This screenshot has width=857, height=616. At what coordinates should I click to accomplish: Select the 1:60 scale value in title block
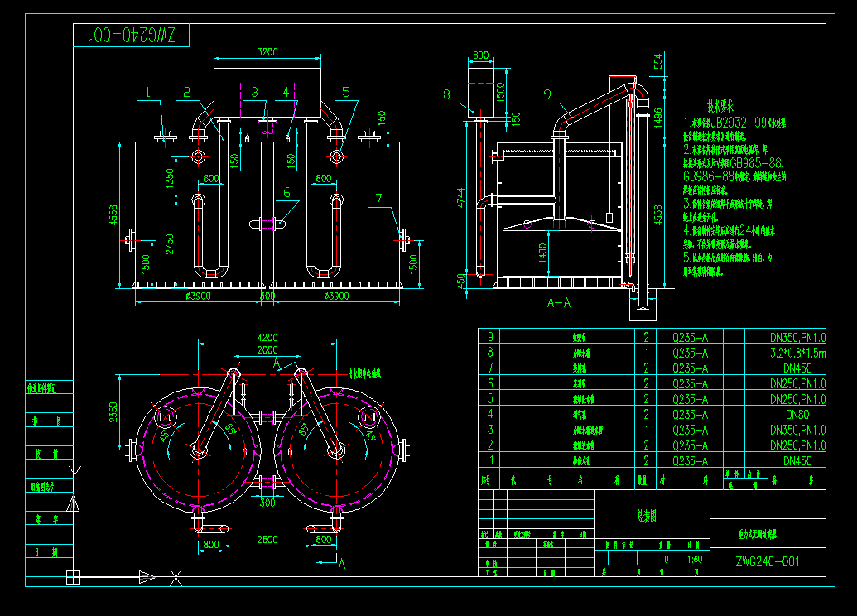[697, 558]
